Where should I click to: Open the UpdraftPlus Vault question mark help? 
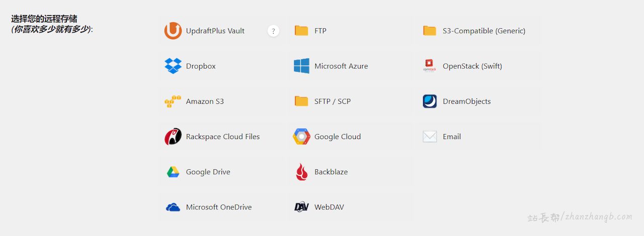coord(273,31)
